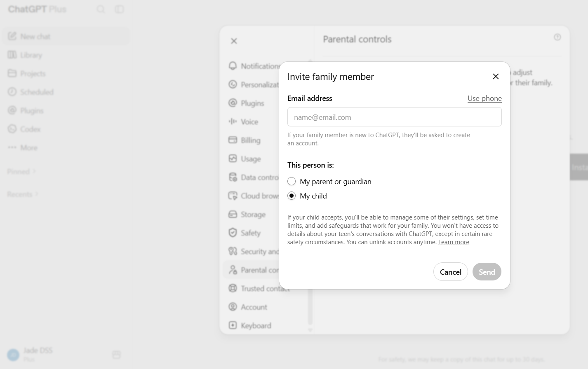This screenshot has height=369, width=588.
Task: Toggle the sidebar collapse icon
Action: 119,9
